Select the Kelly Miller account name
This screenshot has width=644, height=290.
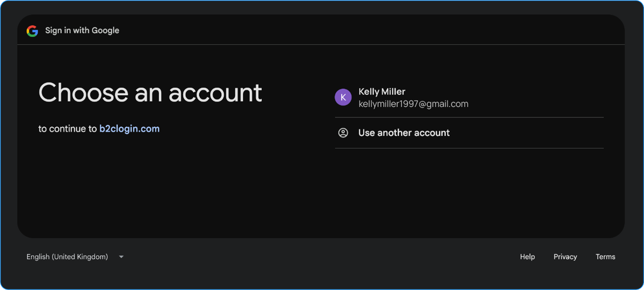pyautogui.click(x=382, y=92)
